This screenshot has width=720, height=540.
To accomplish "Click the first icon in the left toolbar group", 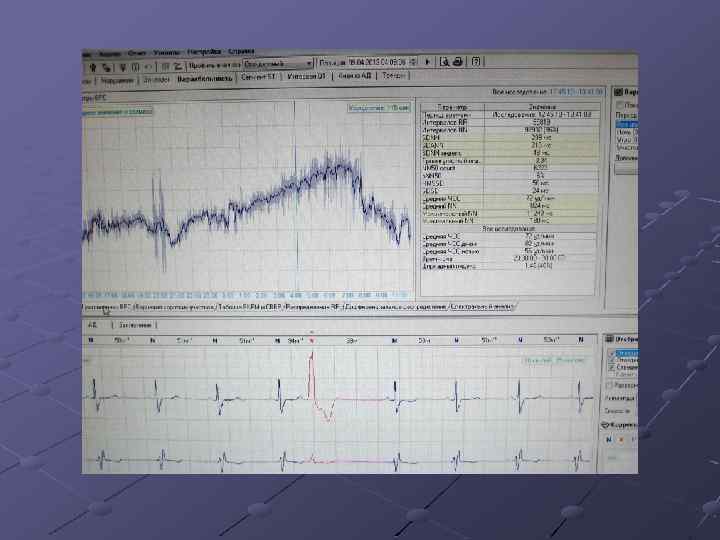I will [93, 68].
